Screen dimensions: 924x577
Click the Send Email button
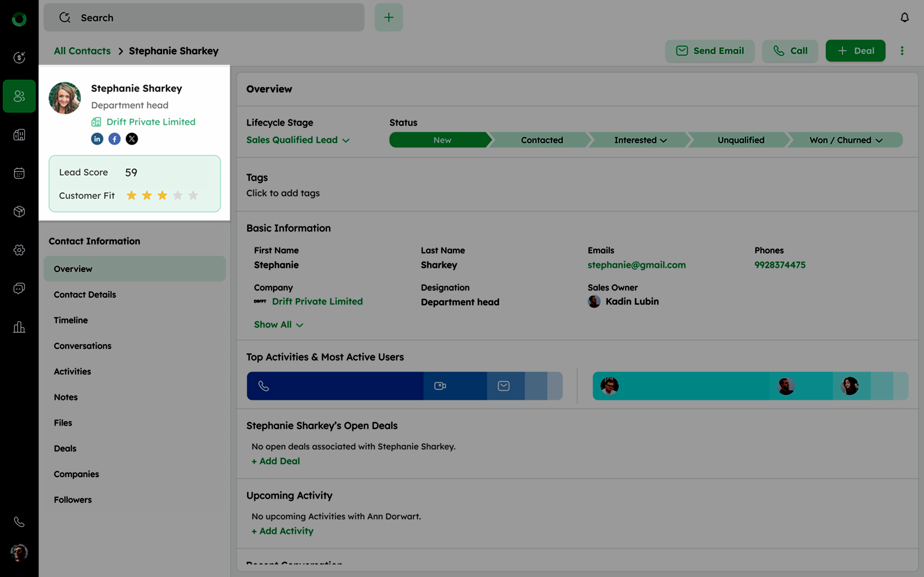pos(710,51)
